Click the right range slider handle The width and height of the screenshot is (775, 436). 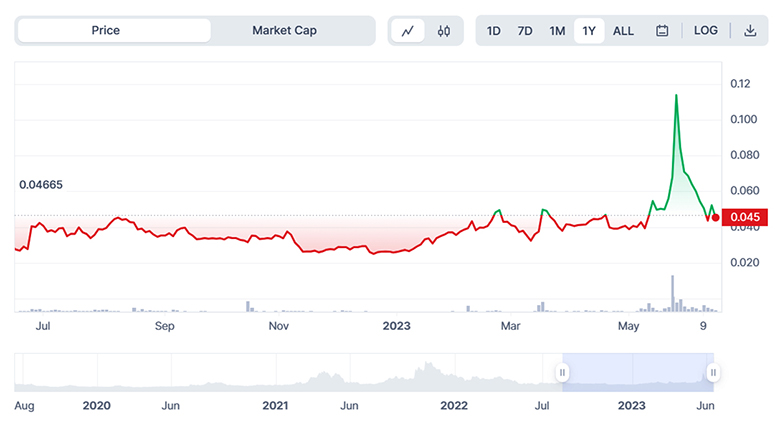713,373
